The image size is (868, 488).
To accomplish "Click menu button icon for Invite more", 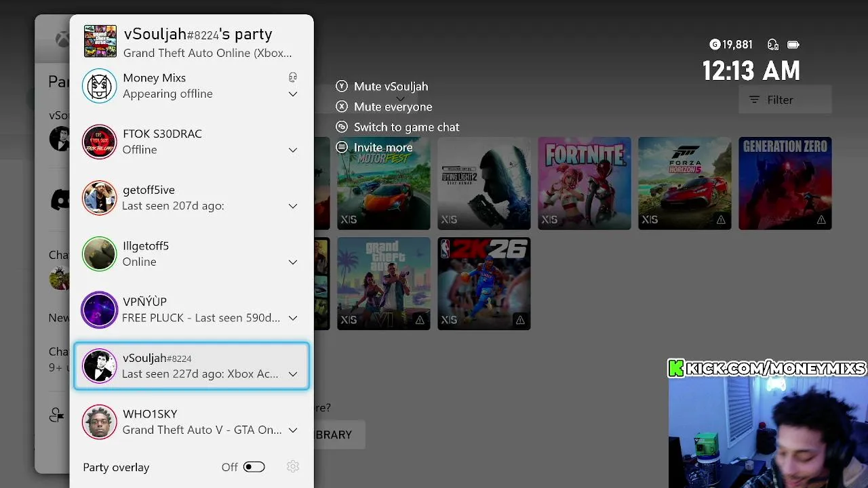I will (x=342, y=147).
